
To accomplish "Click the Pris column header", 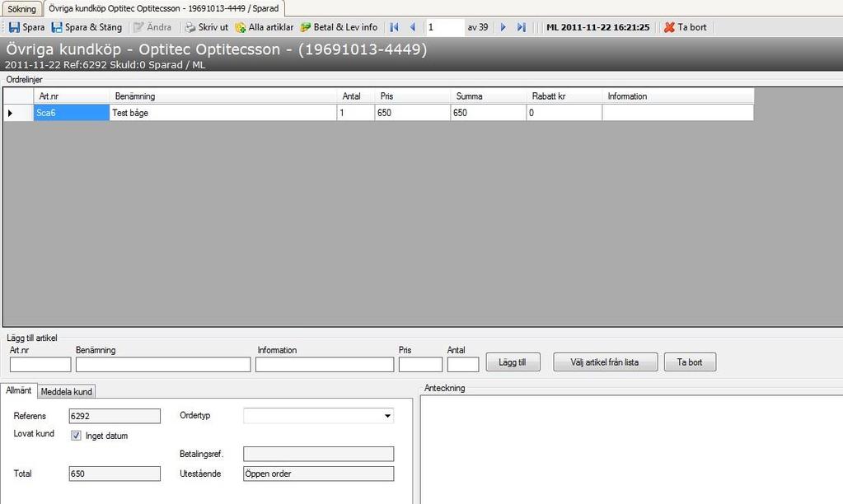I will [x=412, y=96].
